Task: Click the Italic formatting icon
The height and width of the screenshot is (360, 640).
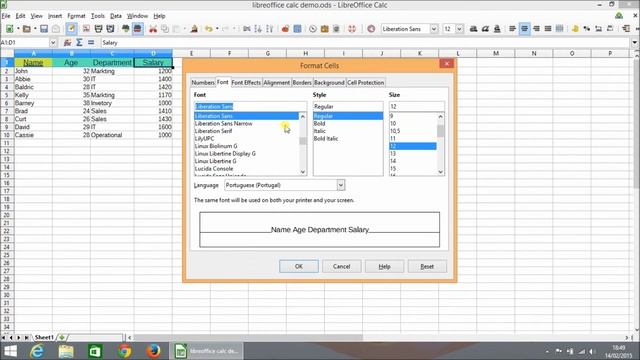Action: (485, 29)
